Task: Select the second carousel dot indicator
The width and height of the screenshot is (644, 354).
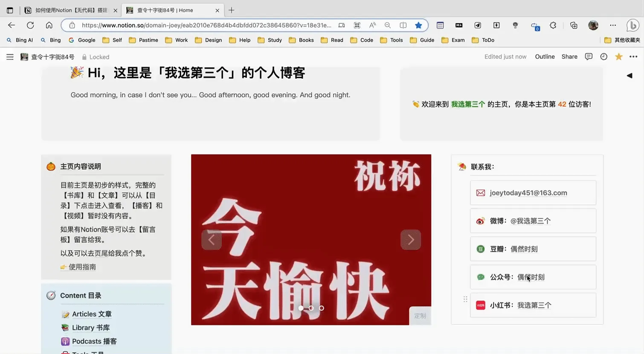Action: 311,308
